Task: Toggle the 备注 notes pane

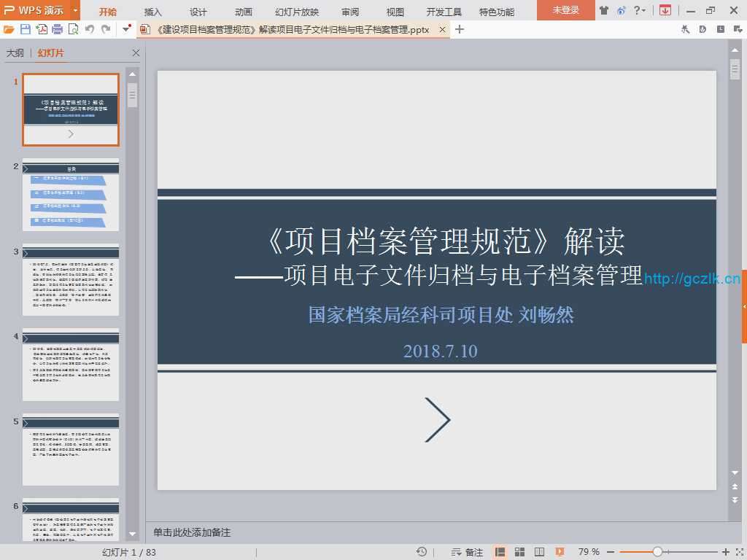Action: coord(468,552)
